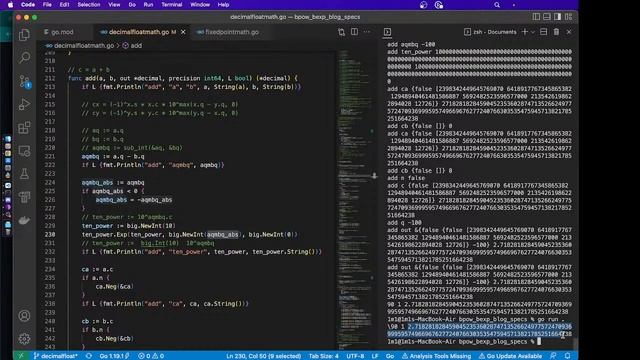The width and height of the screenshot is (640, 360).
Task: Toggle primary side bar visibility
Action: point(536,17)
